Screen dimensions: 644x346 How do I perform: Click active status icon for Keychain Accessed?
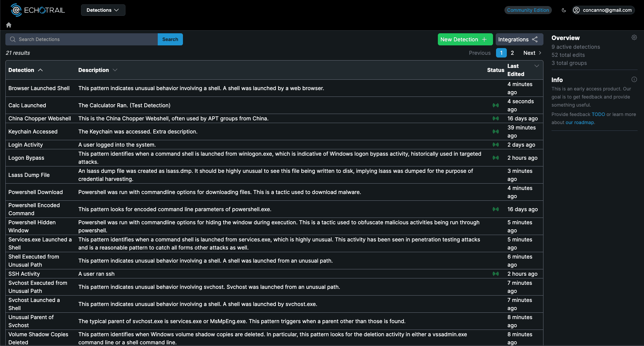(496, 131)
